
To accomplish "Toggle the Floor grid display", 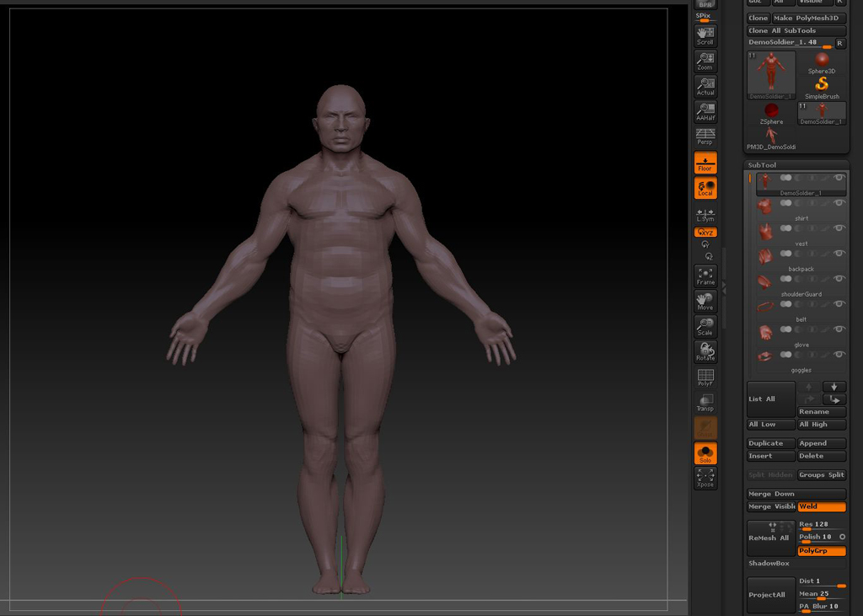I will coord(705,163).
